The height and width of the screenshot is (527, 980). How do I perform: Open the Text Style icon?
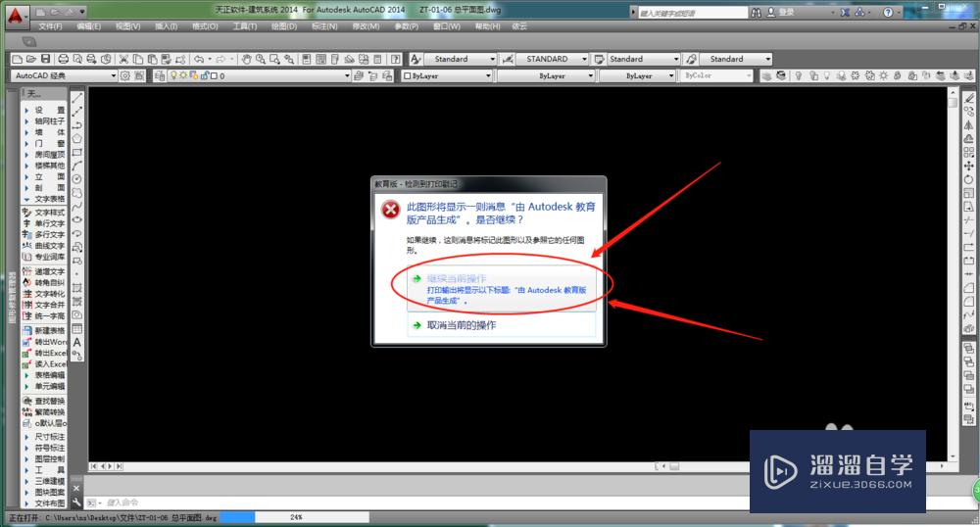point(416,59)
